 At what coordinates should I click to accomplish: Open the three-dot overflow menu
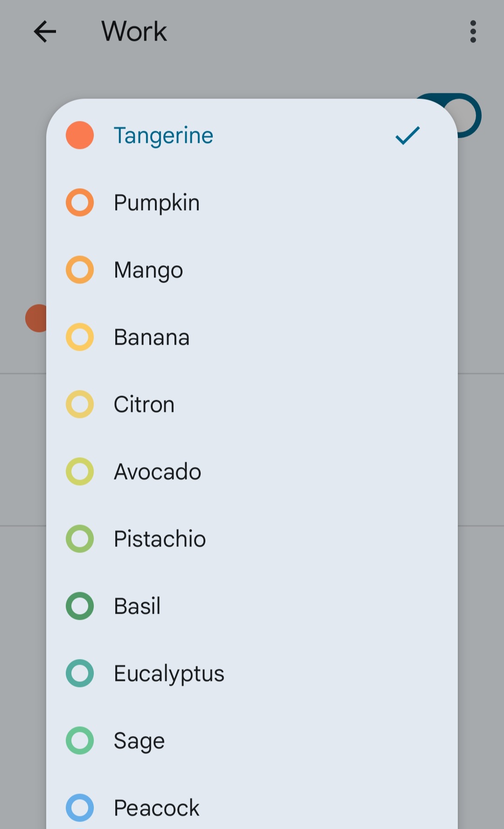[472, 31]
